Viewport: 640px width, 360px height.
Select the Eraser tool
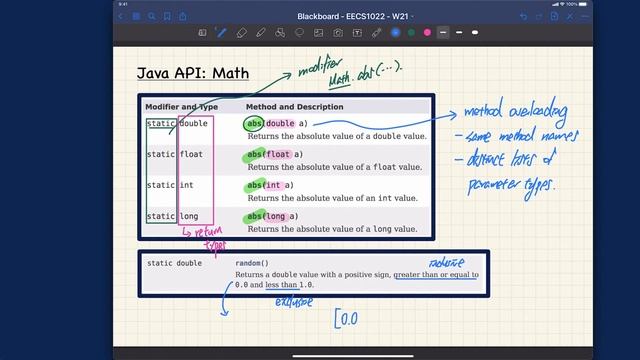pyautogui.click(x=241, y=33)
